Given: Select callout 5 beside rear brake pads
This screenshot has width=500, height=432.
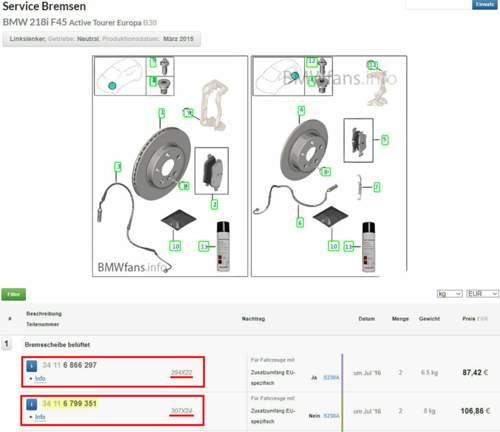Looking at the screenshot, I should (384, 140).
